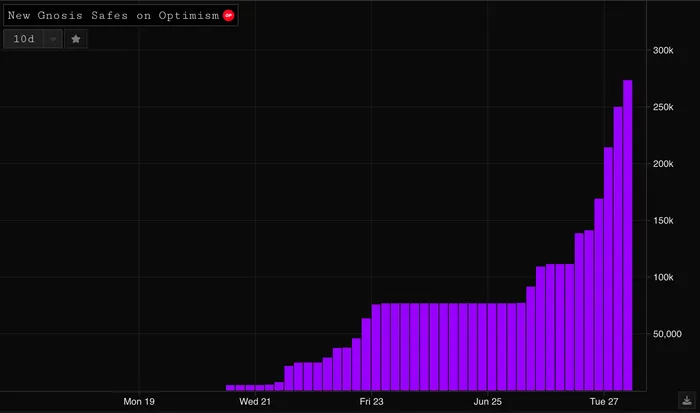The image size is (700, 413).
Task: Click the first small purple bar on left
Action: [x=230, y=388]
